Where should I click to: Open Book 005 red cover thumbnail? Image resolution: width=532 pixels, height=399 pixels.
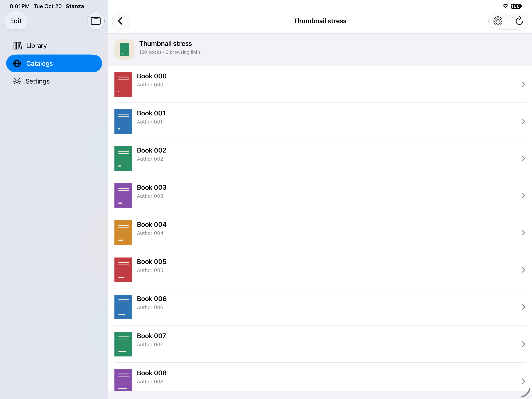coord(123,270)
